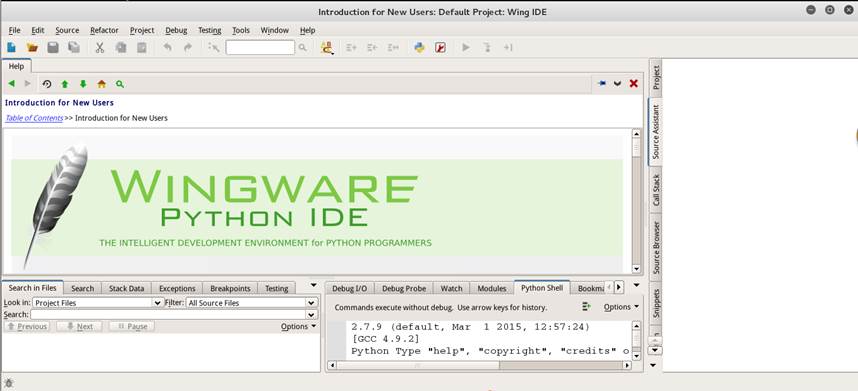The image size is (858, 391).
Task: Open the Tools menu
Action: [241, 30]
